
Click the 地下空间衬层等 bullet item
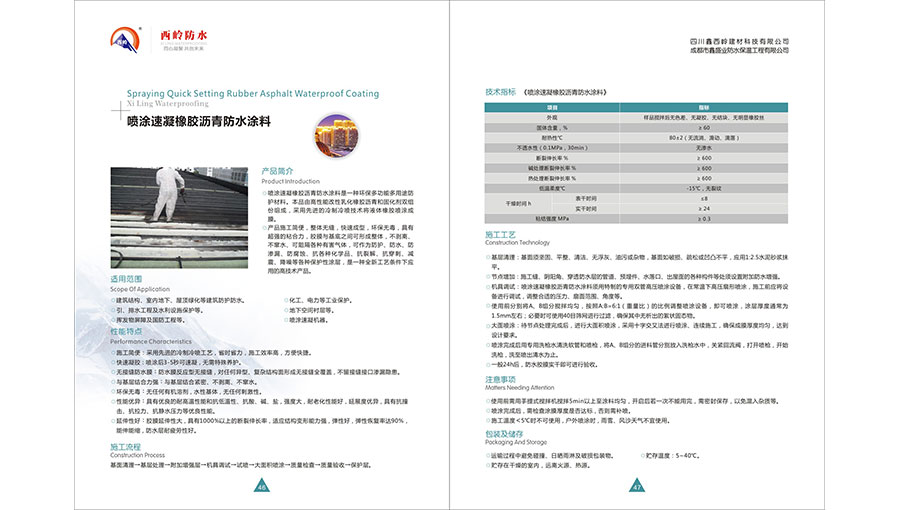click(x=309, y=310)
